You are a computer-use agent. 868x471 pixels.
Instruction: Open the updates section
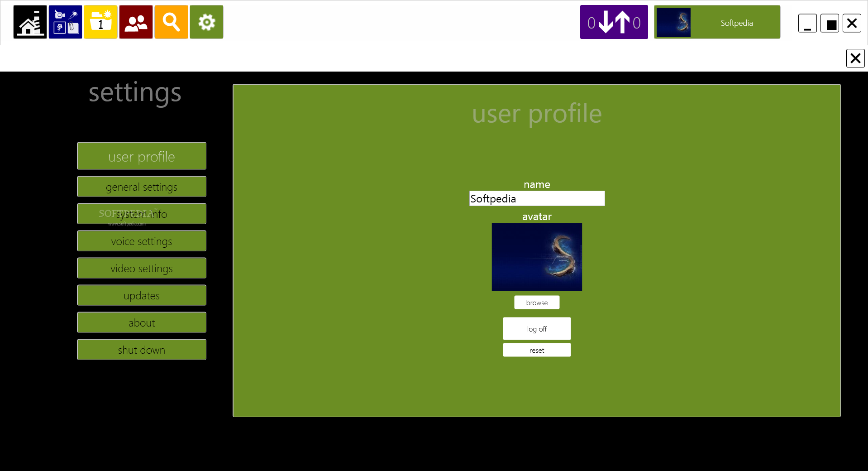tap(142, 295)
